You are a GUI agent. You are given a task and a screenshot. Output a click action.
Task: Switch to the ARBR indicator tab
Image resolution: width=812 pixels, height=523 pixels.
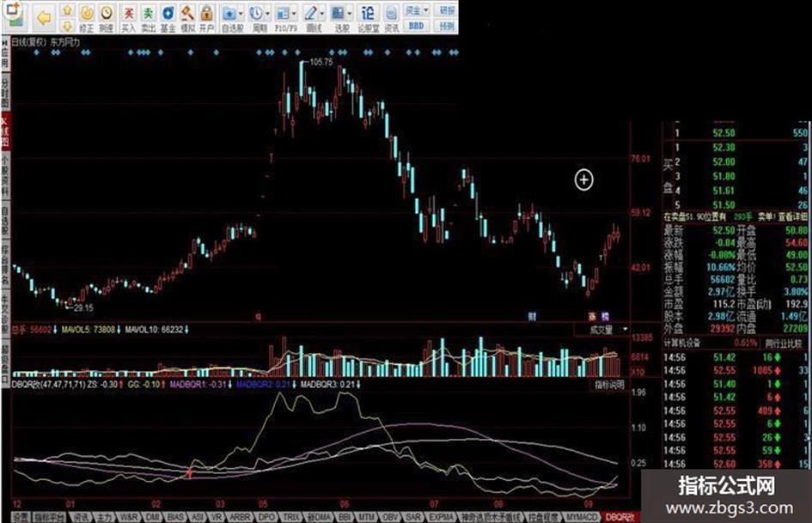click(239, 517)
